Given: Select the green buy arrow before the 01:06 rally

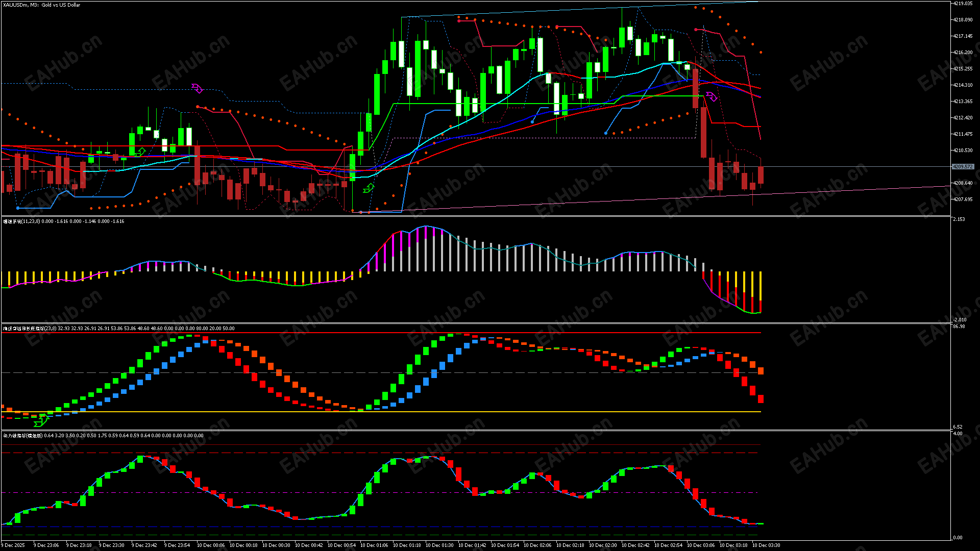Looking at the screenshot, I should (x=368, y=189).
